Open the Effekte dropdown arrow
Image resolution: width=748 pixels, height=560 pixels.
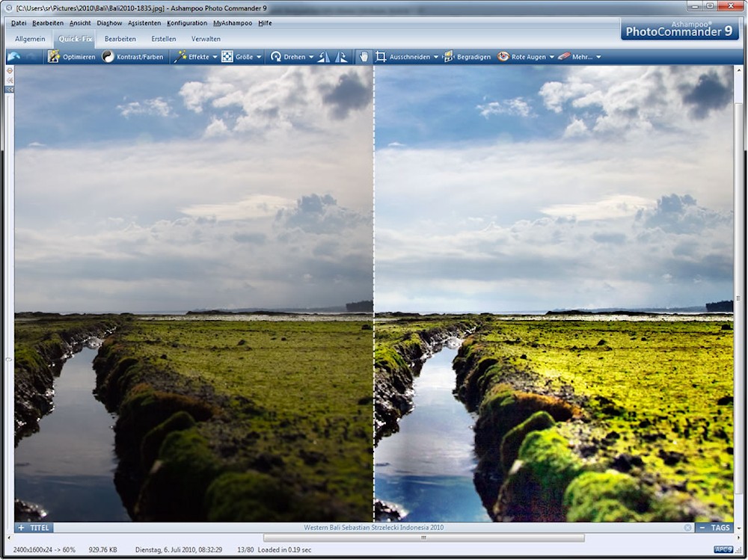(x=215, y=57)
